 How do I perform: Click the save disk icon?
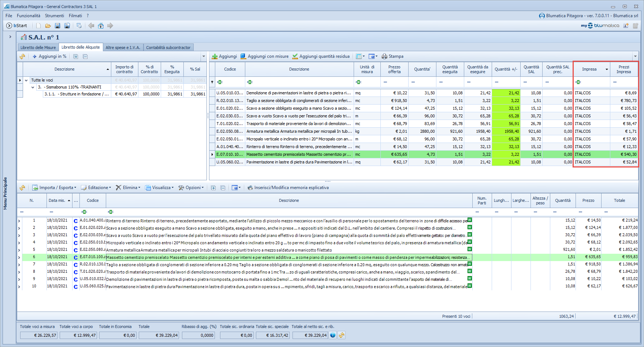click(57, 26)
